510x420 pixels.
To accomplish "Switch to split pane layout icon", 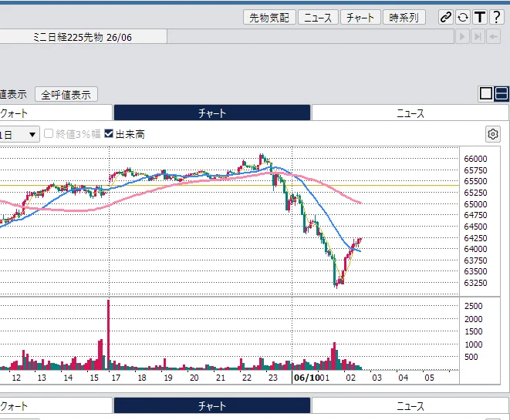I will (502, 93).
